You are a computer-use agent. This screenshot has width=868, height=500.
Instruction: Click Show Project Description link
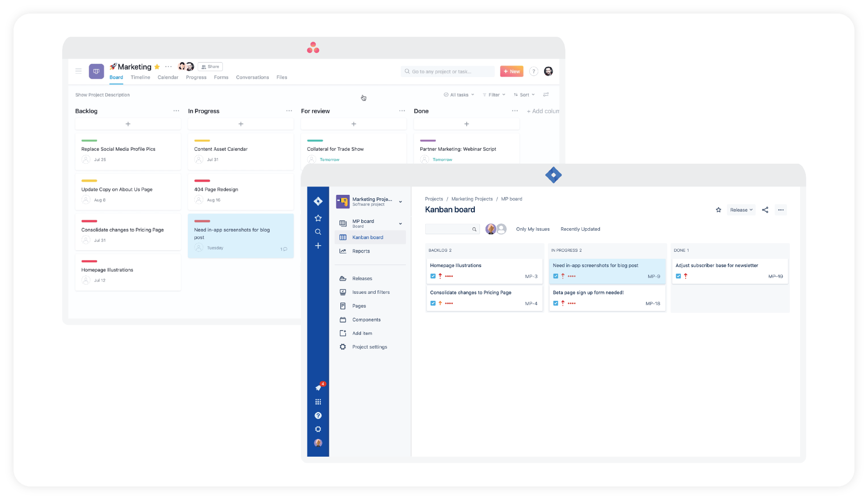pyautogui.click(x=102, y=95)
